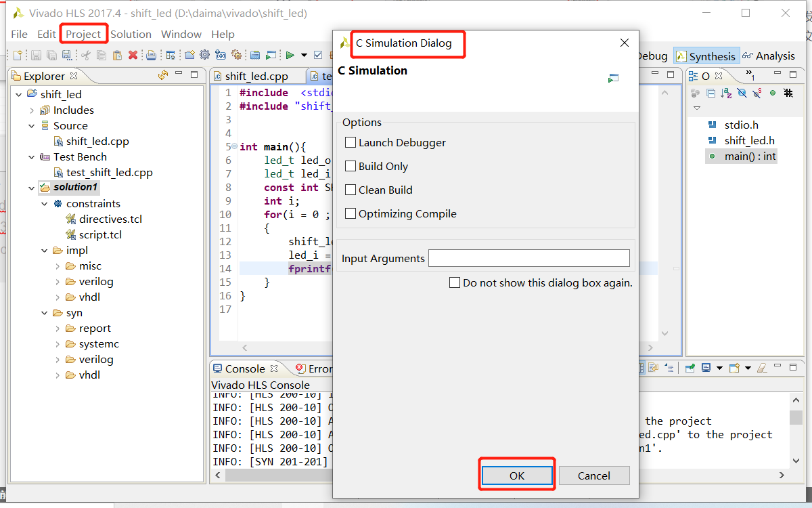Click Hide Static Members icon in Outline
This screenshot has width=812, height=508.
[x=757, y=93]
